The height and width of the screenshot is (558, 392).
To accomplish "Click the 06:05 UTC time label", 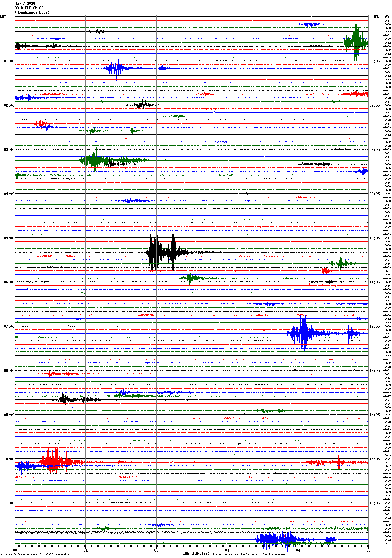I will [x=374, y=61].
